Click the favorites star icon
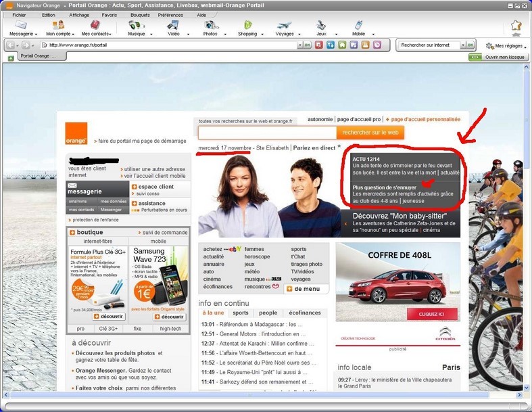Screen dimensions: 532x412 coord(516,26)
